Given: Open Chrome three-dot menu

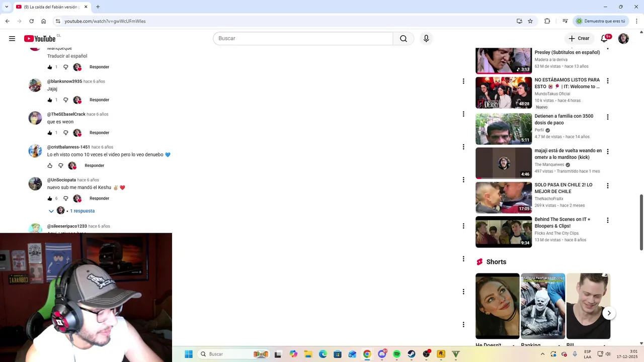Looking at the screenshot, I should click(x=636, y=21).
